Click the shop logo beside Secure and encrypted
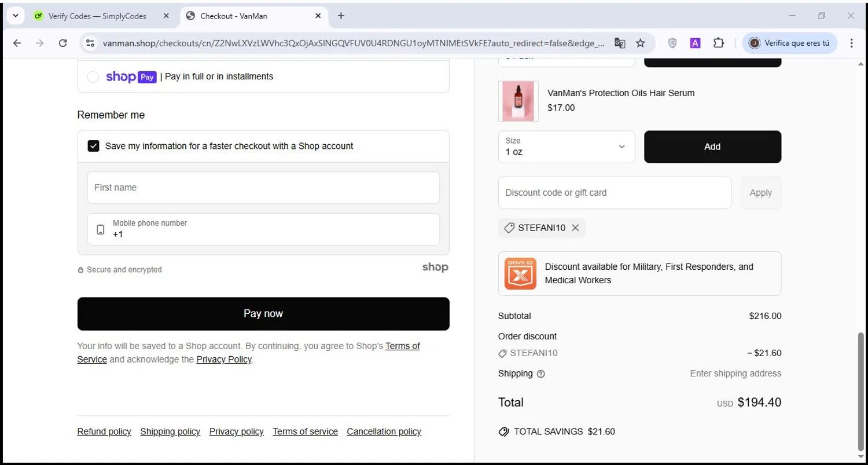The image size is (868, 465). click(435, 267)
